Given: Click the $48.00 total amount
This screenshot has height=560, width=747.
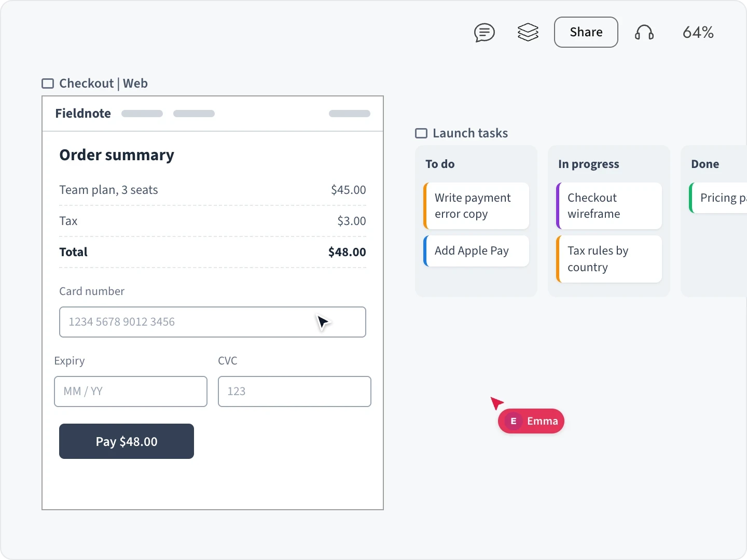Looking at the screenshot, I should [347, 252].
